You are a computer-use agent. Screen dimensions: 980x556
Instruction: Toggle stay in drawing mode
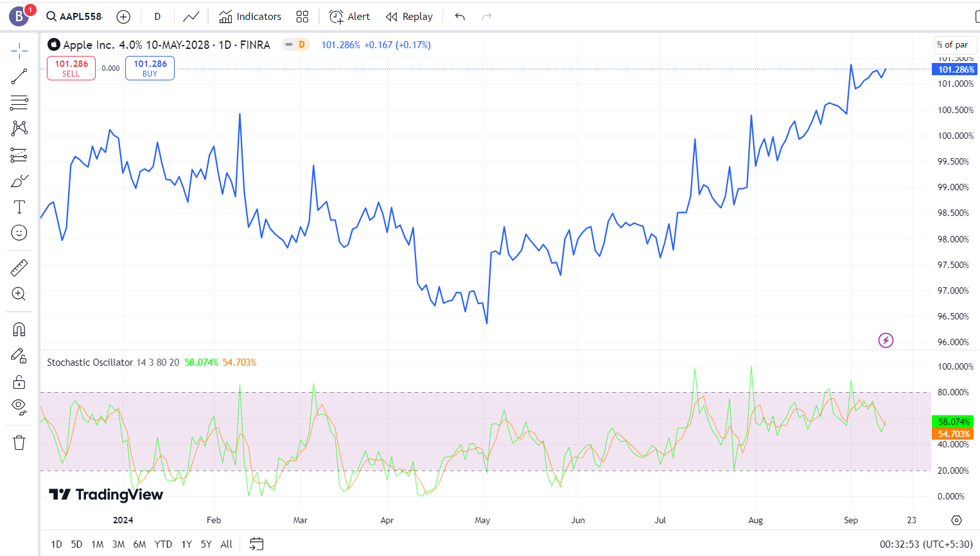point(19,356)
